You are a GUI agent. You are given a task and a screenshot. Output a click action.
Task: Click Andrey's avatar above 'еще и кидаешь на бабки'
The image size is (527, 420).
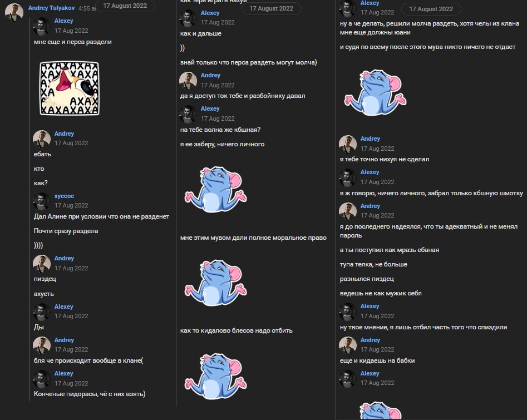347,345
